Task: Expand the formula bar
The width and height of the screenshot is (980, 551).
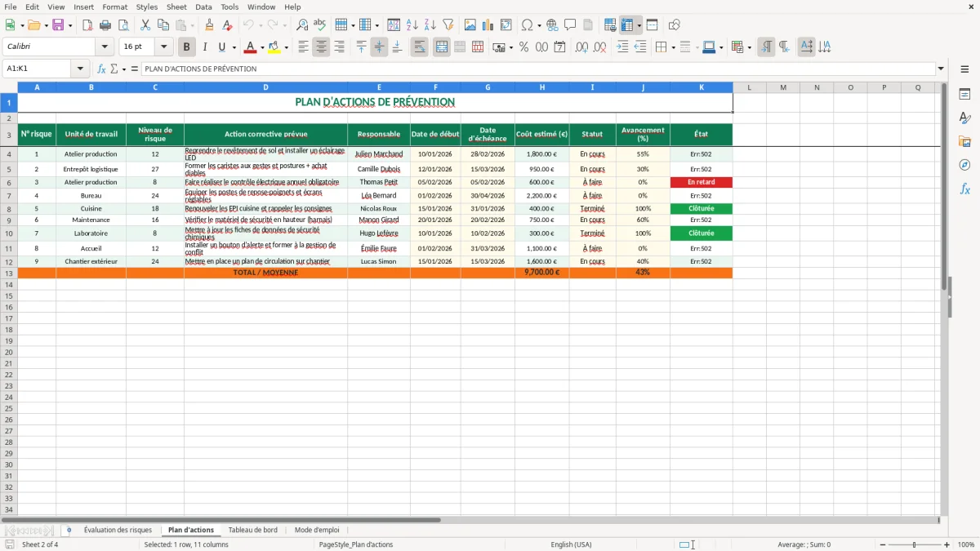Action: (941, 69)
